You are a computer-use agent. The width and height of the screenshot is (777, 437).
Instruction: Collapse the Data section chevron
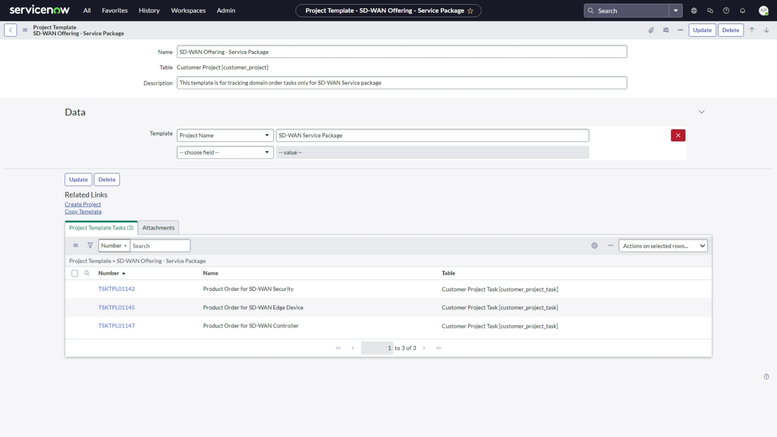pos(702,112)
